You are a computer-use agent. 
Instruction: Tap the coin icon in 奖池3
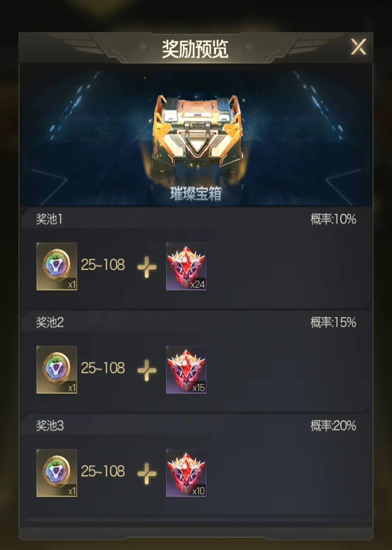click(x=57, y=473)
